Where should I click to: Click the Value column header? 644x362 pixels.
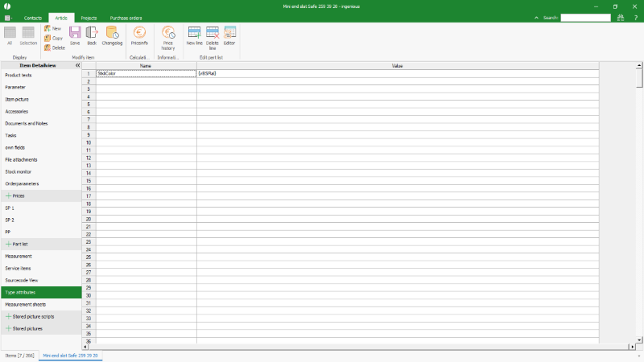click(x=398, y=66)
